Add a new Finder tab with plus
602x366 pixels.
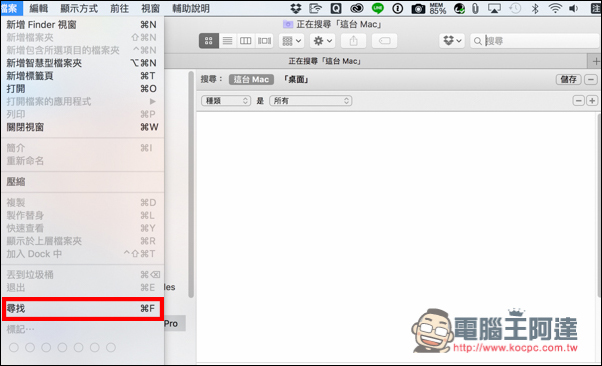[x=595, y=61]
